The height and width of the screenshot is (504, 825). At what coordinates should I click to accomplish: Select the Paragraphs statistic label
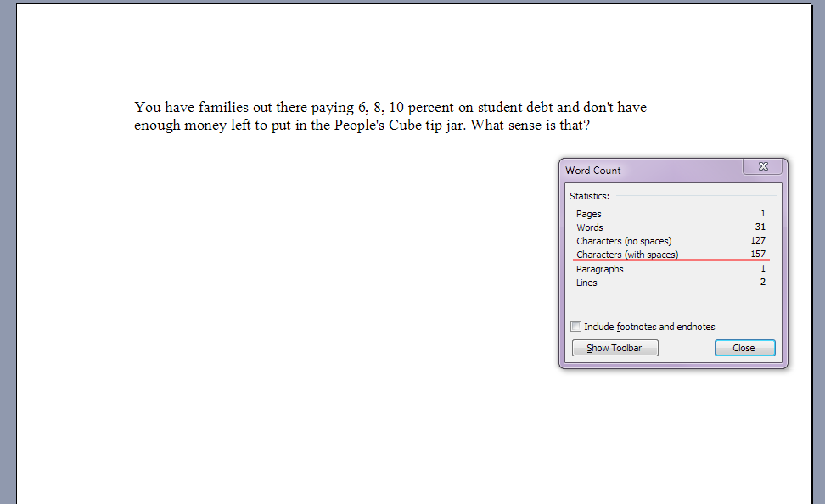[599, 269]
